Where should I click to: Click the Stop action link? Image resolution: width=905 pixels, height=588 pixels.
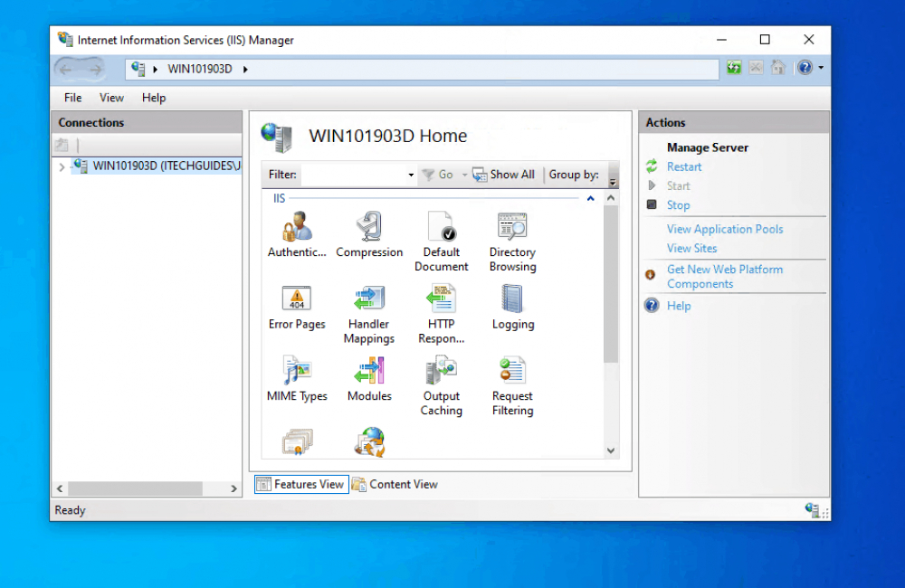(x=678, y=204)
